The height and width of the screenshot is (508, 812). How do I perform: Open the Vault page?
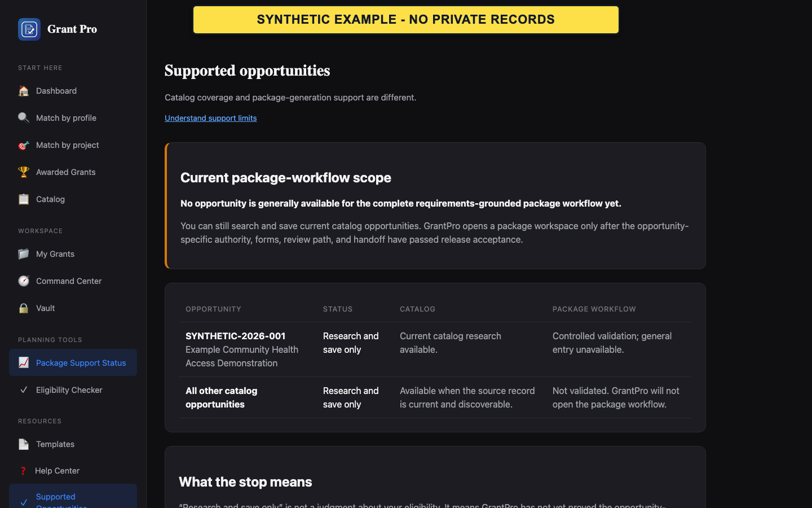point(73,308)
